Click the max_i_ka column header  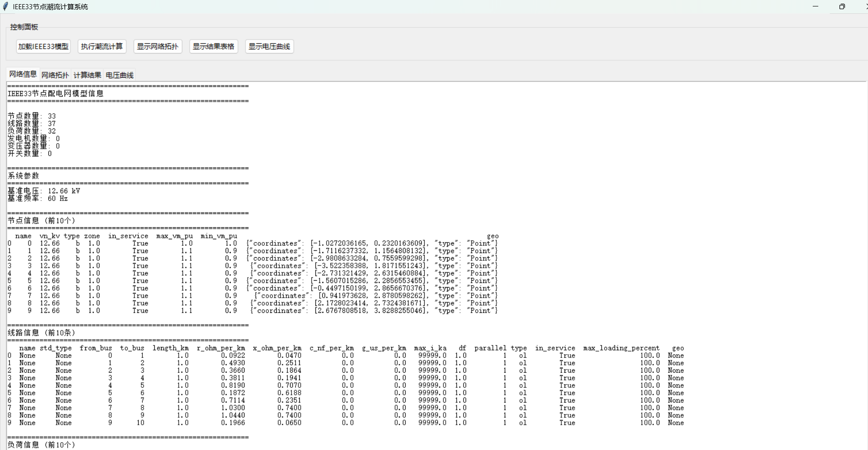tap(430, 348)
